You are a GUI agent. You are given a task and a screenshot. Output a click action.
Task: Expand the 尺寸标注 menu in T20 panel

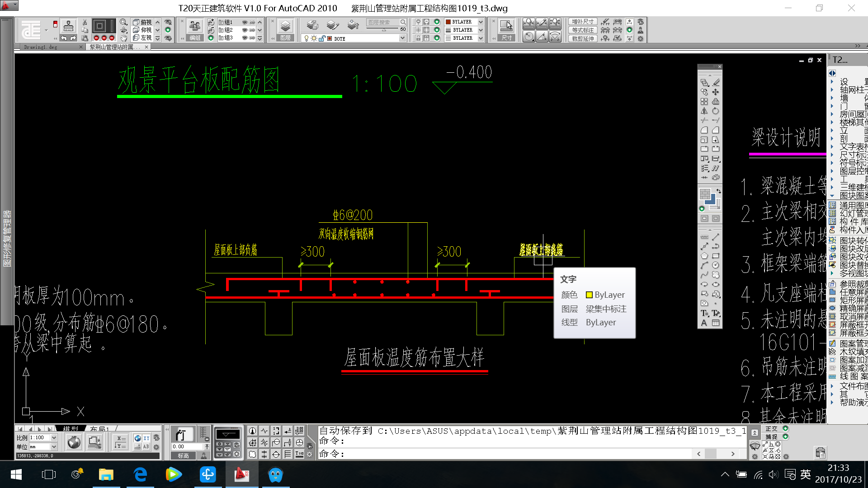849,155
